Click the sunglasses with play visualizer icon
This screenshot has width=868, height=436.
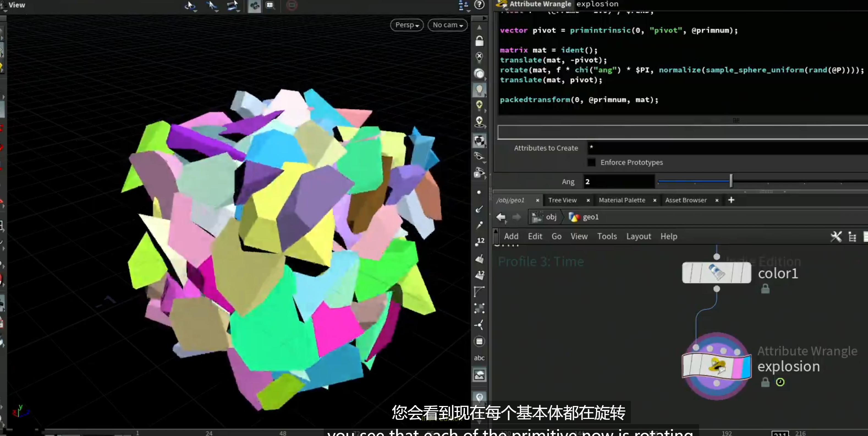tap(479, 173)
